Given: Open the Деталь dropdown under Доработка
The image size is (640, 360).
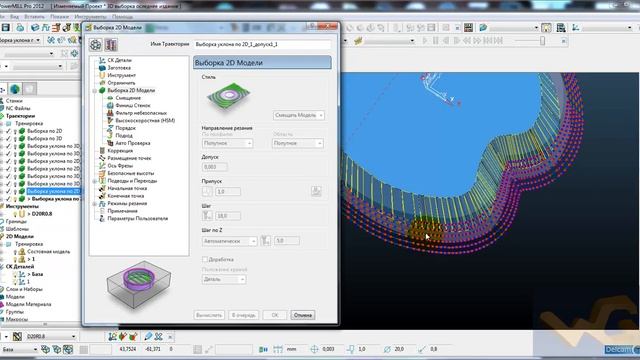Looking at the screenshot, I should (224, 279).
